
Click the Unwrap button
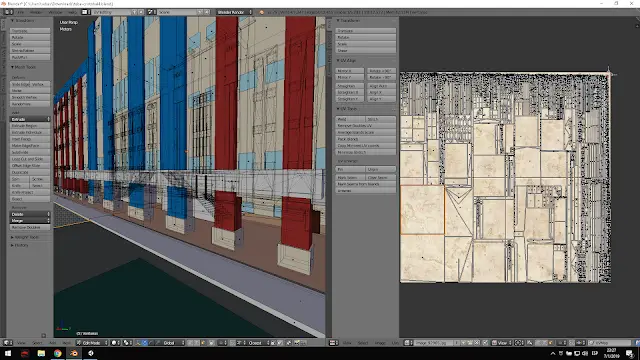(365, 191)
